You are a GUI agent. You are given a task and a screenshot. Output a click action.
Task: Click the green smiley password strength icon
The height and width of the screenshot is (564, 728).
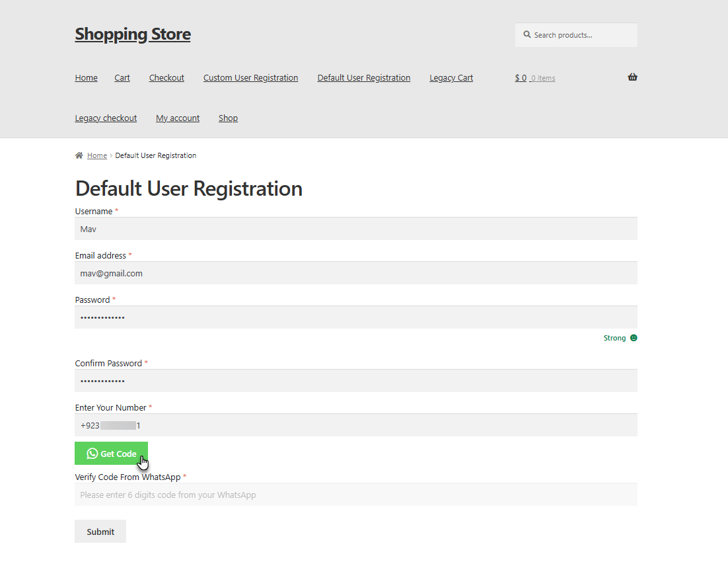tap(634, 338)
